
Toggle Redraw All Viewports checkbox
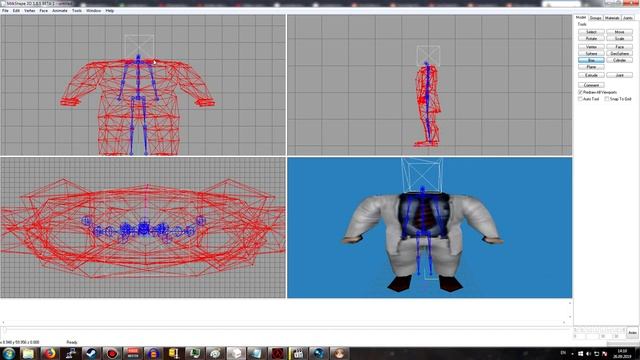point(580,93)
